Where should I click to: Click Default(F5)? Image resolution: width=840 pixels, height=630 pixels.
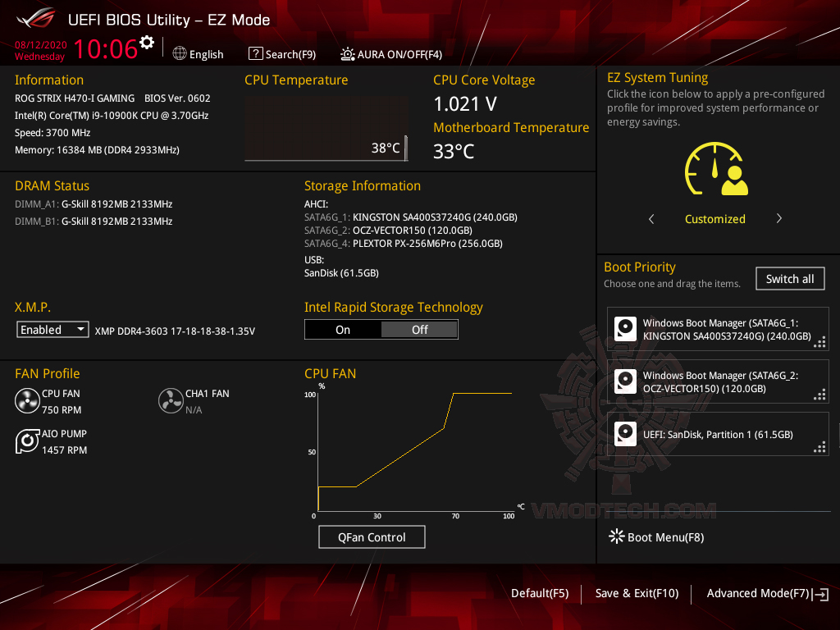click(x=540, y=593)
